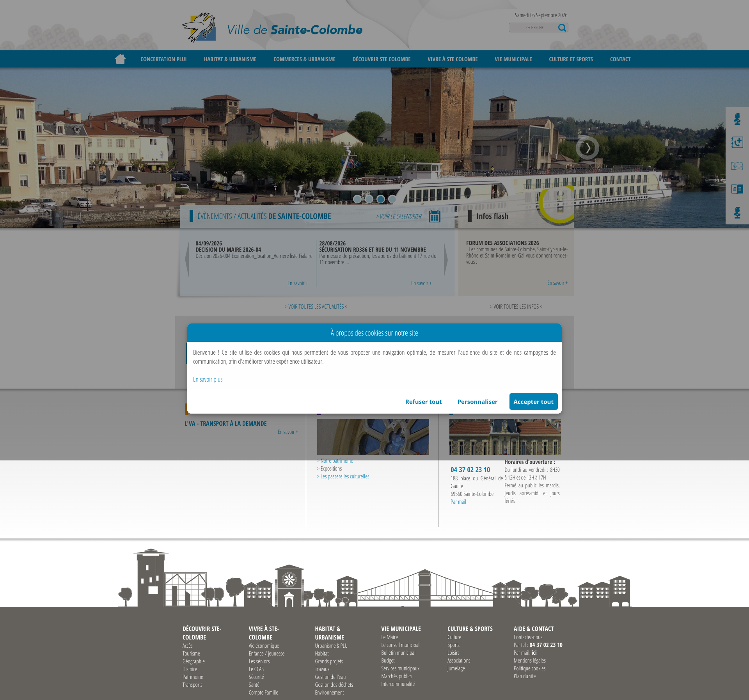This screenshot has width=749, height=700.
Task: Click Voir toutes les infos link
Action: (516, 307)
